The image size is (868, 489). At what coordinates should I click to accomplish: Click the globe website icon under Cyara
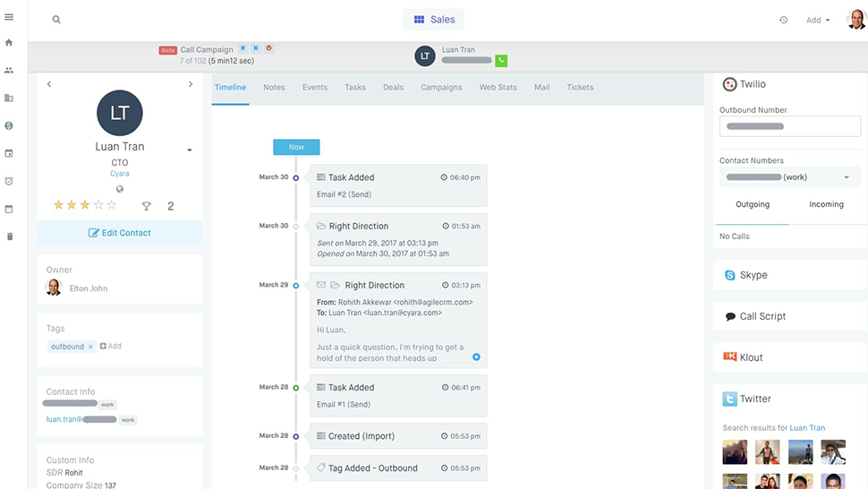click(x=120, y=189)
